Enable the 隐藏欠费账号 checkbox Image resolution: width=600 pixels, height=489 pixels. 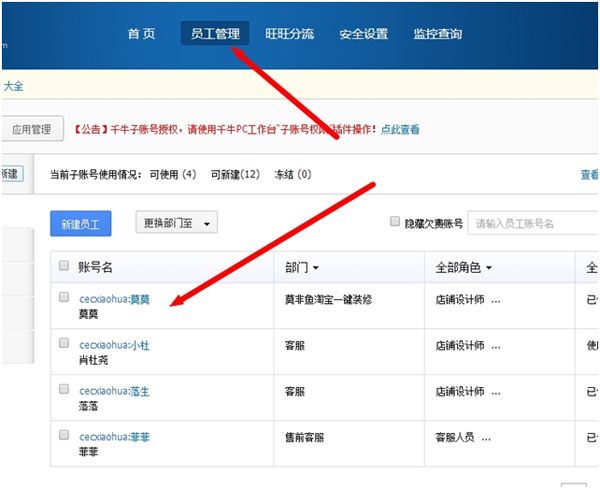[395, 222]
